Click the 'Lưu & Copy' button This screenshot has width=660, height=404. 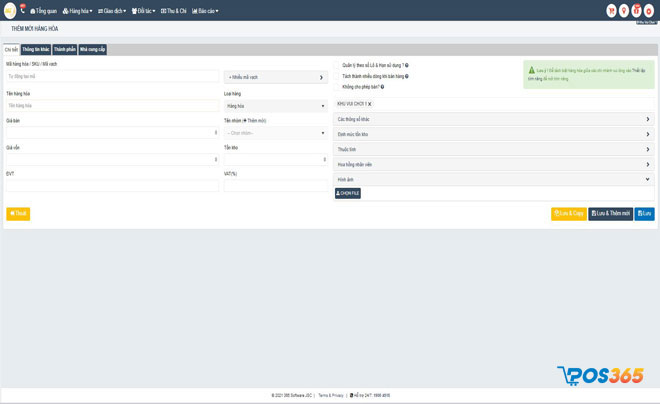[569, 214]
